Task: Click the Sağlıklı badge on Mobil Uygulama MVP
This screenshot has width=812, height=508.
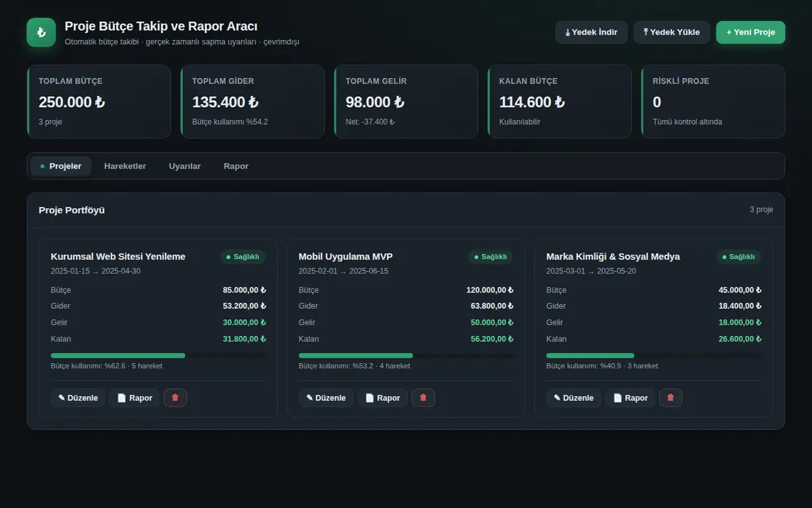Action: click(x=491, y=257)
